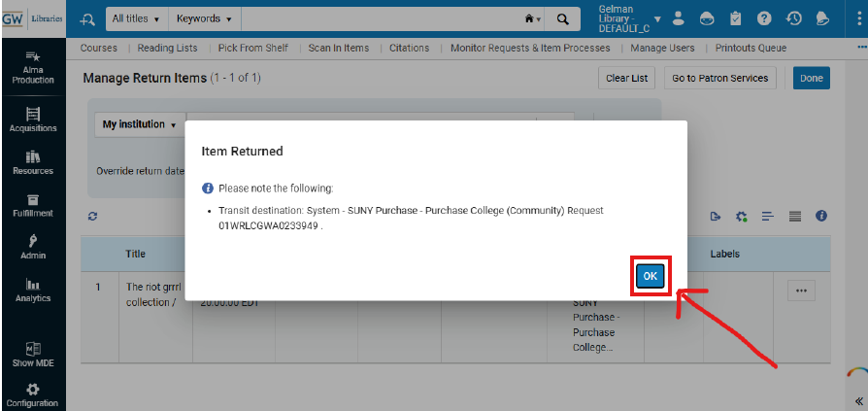Open the help question mark icon
Viewport: 868px width, 411px height.
[764, 18]
